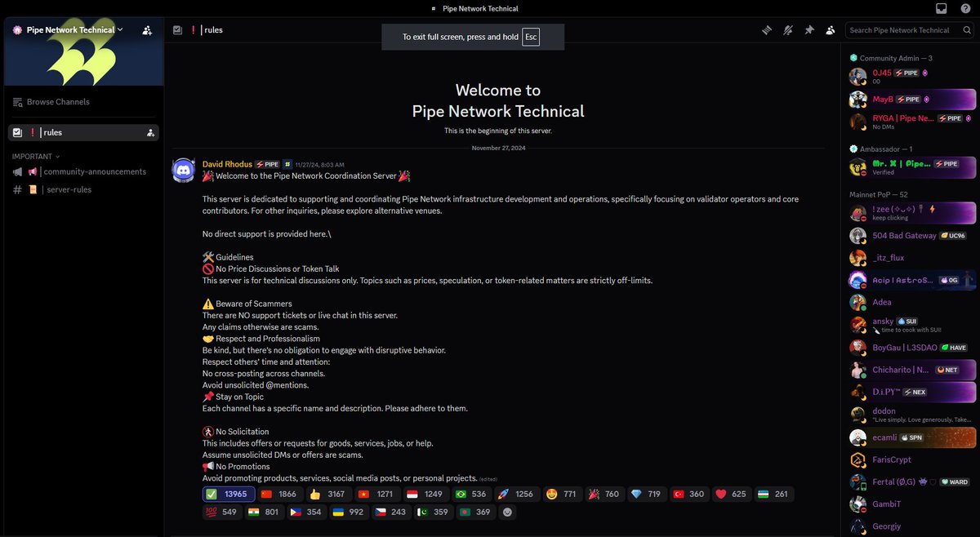
Task: Toggle the India flag reaction 801
Action: (x=264, y=513)
